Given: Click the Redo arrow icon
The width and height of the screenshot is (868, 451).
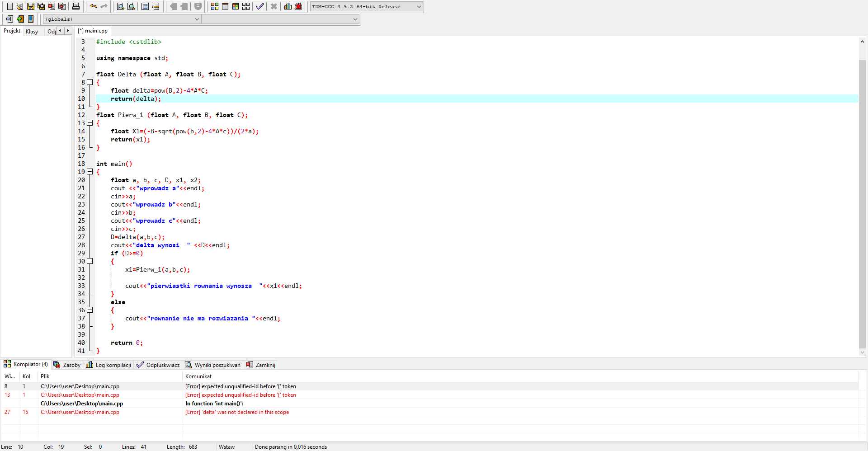Looking at the screenshot, I should 104,6.
